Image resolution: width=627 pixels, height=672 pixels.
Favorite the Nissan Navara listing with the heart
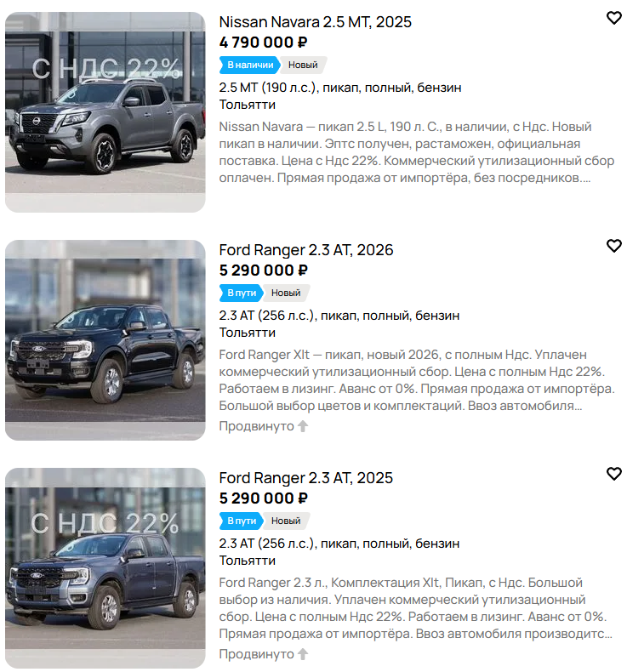(613, 18)
